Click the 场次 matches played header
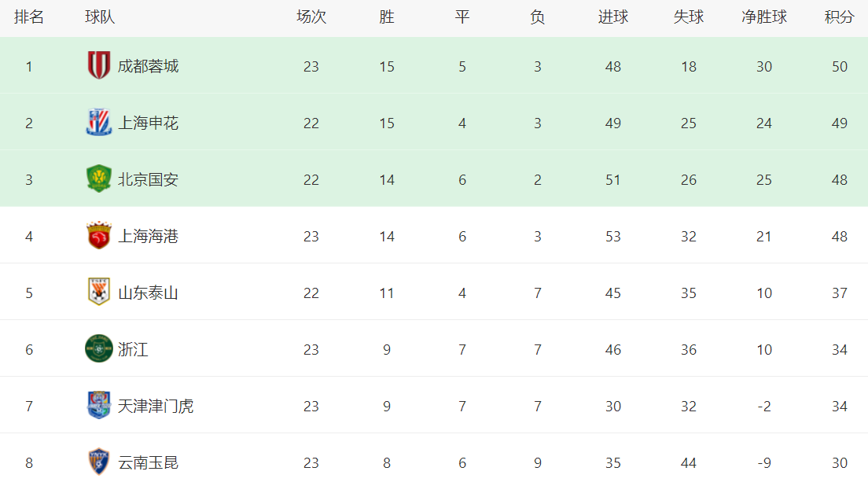868x486 pixels. [x=311, y=17]
